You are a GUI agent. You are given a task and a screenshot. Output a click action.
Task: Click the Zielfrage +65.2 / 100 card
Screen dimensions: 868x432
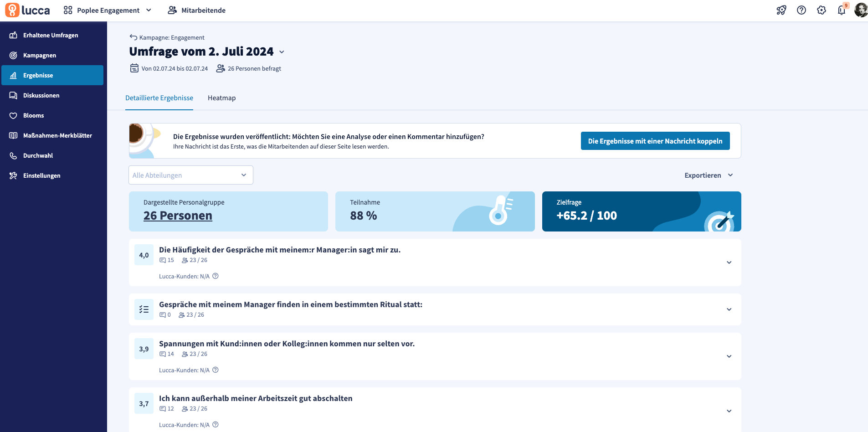[x=642, y=211]
